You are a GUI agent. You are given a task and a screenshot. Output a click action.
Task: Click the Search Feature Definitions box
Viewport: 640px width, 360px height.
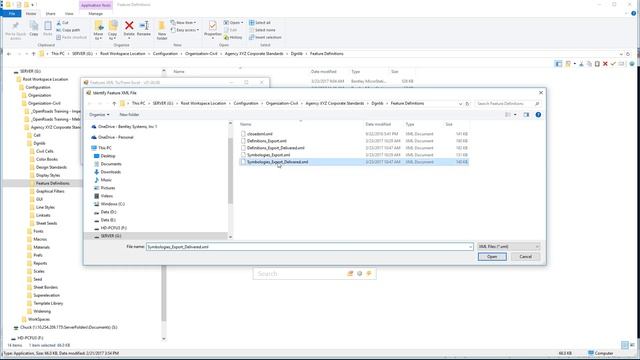point(508,104)
